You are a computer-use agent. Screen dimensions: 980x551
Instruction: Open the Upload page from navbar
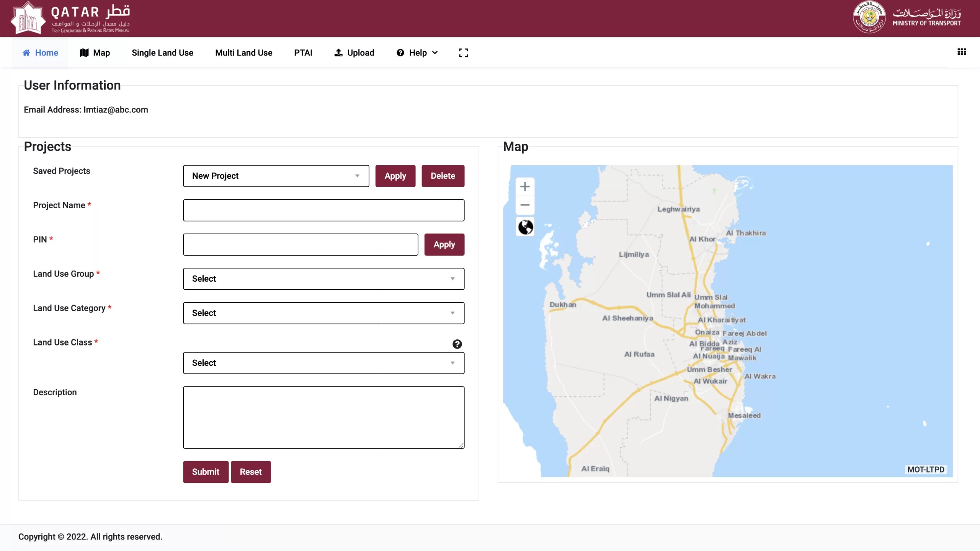pyautogui.click(x=354, y=53)
